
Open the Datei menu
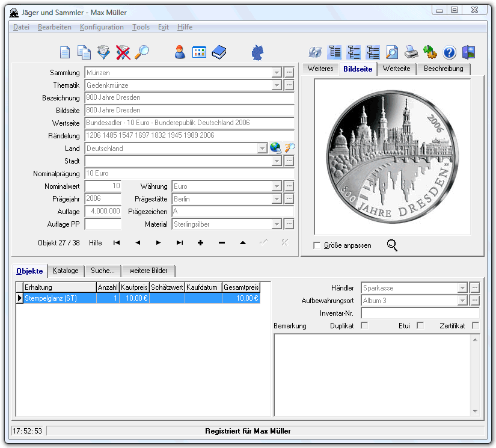(x=21, y=27)
